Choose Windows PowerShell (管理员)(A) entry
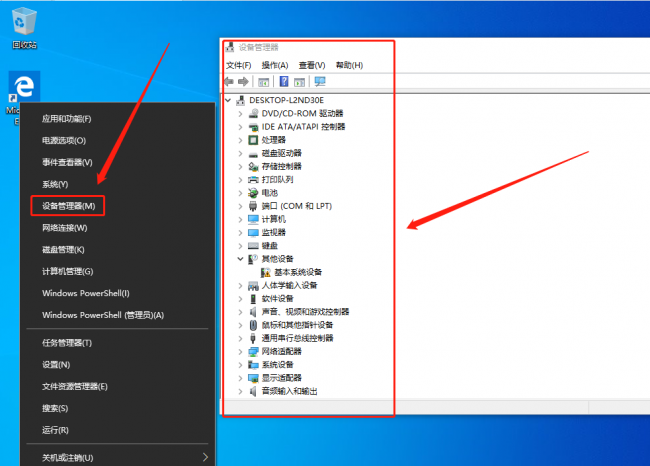Image resolution: width=650 pixels, height=466 pixels. tap(103, 315)
